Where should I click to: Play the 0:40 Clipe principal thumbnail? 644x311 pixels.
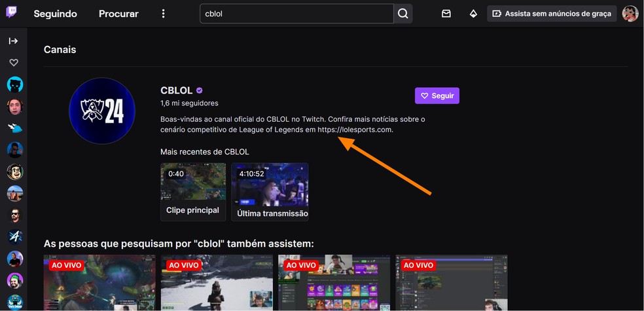tap(193, 181)
